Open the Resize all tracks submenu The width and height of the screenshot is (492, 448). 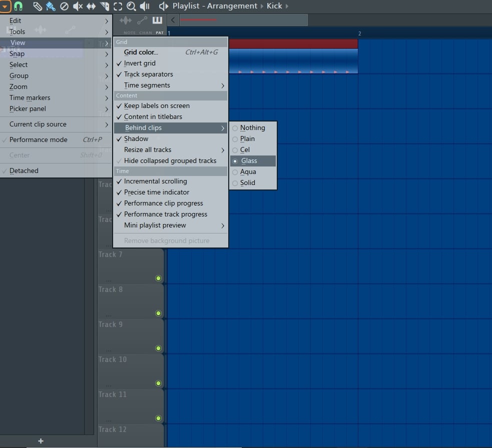coord(147,149)
